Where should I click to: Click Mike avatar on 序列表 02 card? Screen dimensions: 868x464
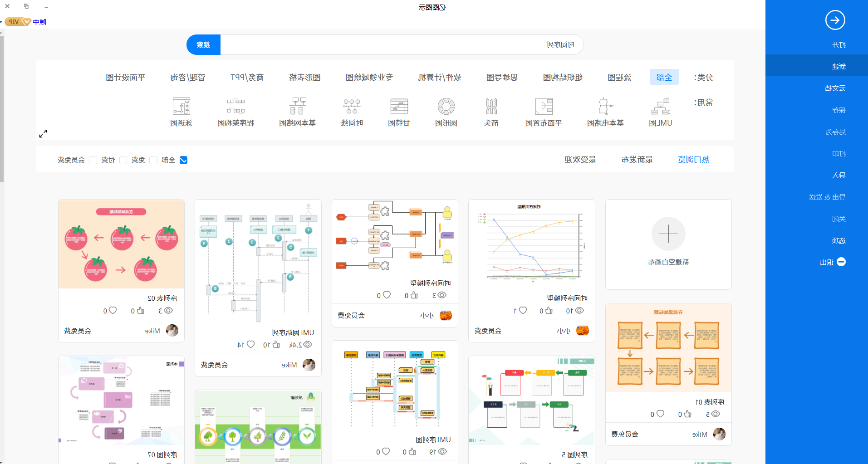172,331
